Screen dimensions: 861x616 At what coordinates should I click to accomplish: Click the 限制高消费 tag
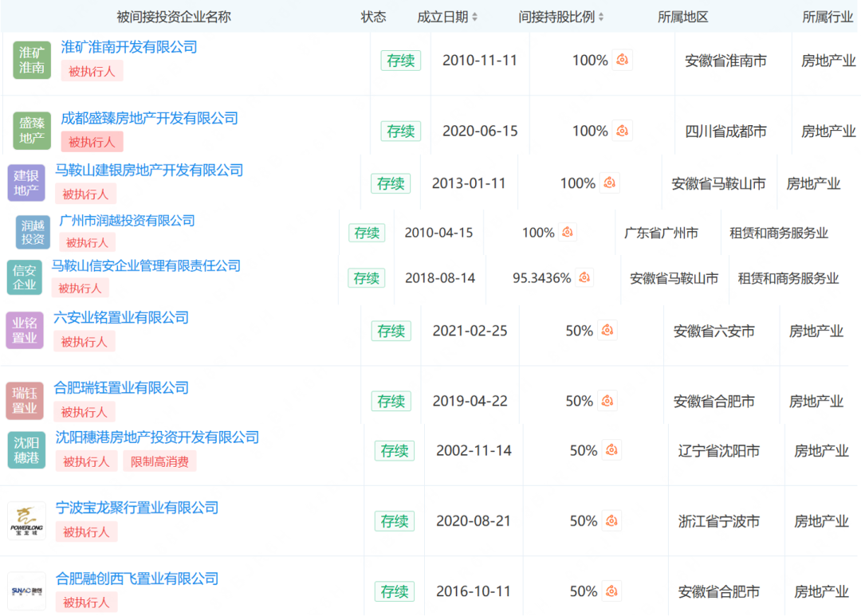coord(159,461)
